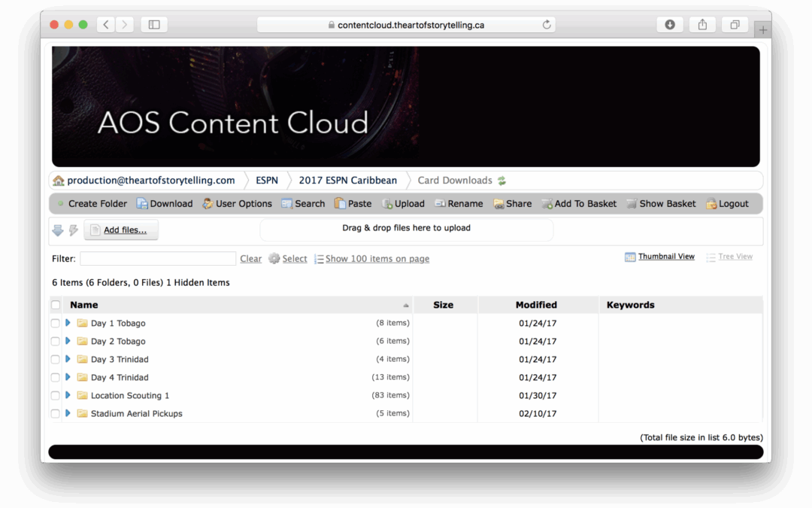Viewport: 812px width, 508px height.
Task: Click the Safari forward navigation arrow
Action: tap(124, 24)
